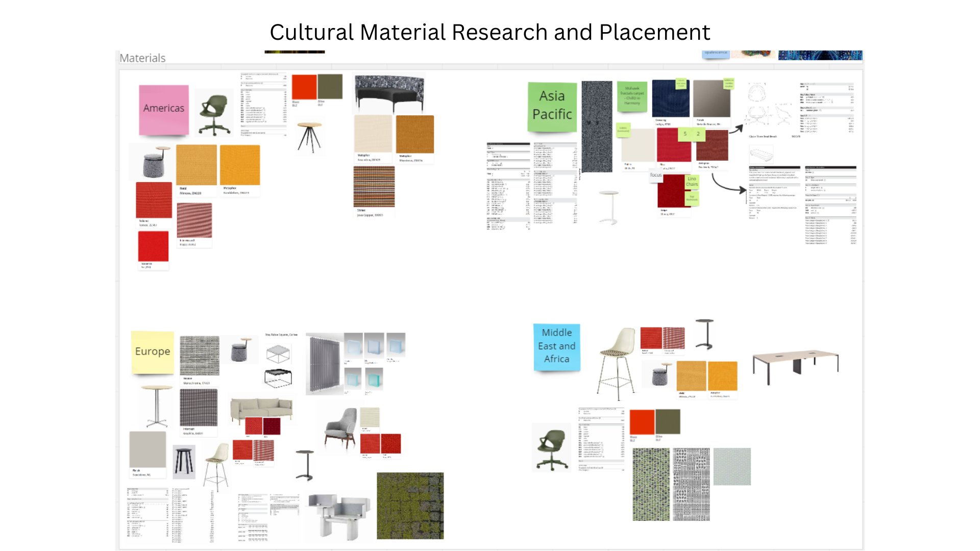Click the Weave Monochrome swatch in Europe

click(x=200, y=356)
